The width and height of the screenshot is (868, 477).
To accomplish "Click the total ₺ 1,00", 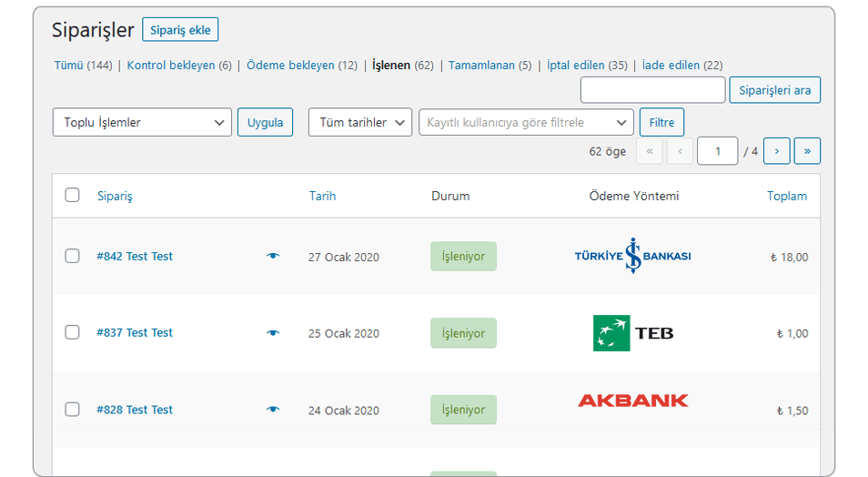I will point(792,333).
